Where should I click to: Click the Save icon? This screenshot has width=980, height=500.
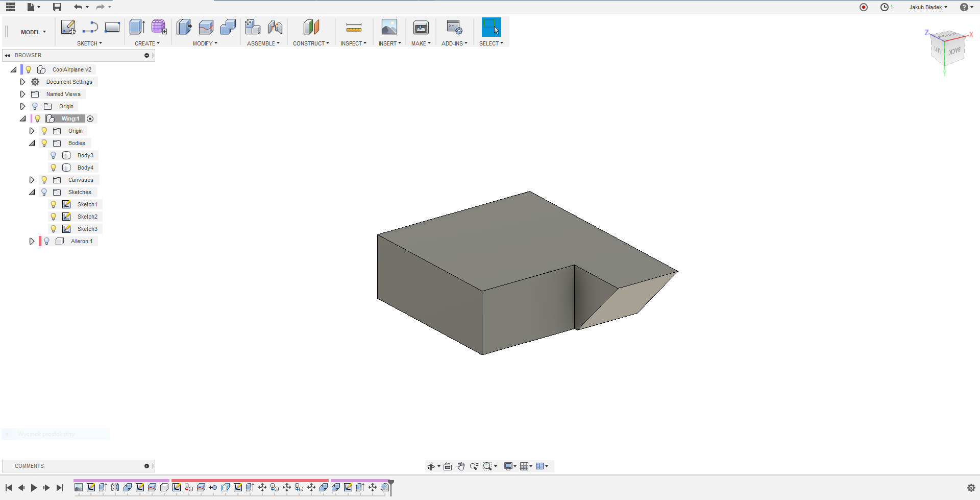coord(57,7)
